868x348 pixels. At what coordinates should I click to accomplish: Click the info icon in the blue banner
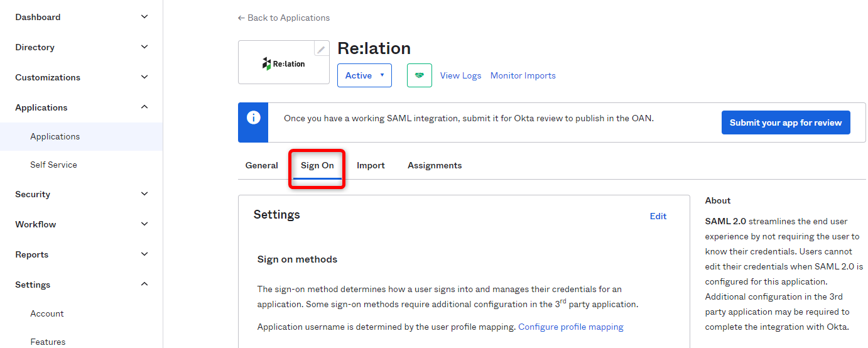click(x=253, y=117)
